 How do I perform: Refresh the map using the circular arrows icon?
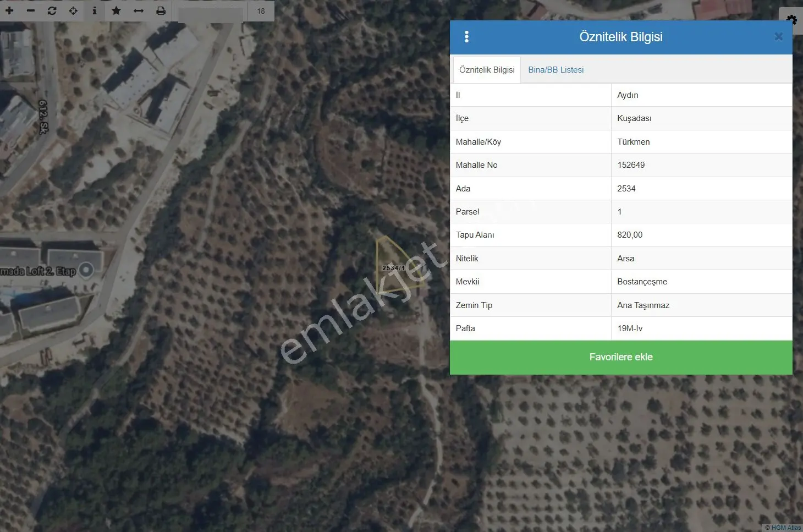click(x=52, y=10)
